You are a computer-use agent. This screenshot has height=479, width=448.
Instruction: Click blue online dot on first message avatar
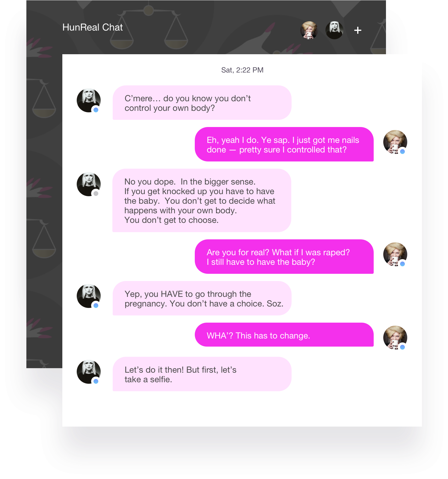[96, 110]
